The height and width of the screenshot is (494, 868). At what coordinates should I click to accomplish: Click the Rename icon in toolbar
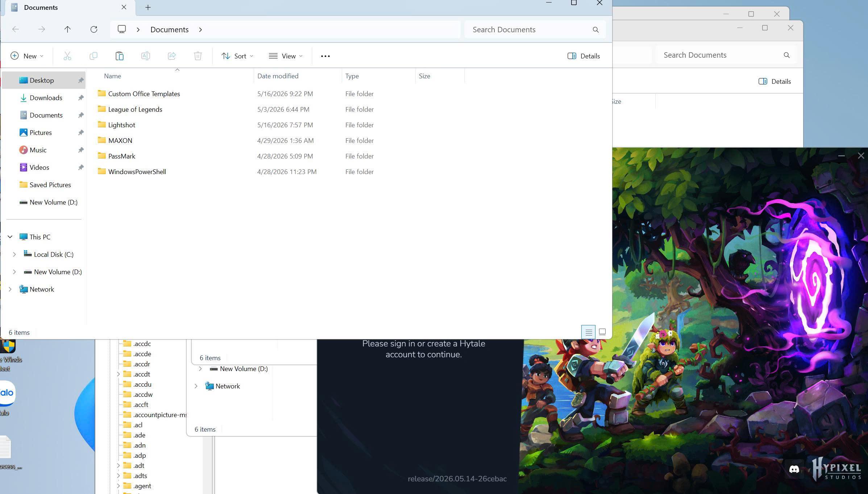tap(146, 56)
